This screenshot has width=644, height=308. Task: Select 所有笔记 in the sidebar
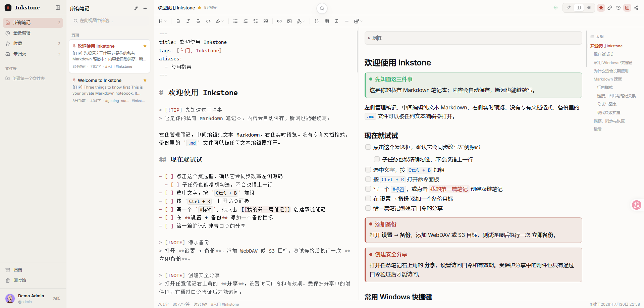pyautogui.click(x=33, y=22)
